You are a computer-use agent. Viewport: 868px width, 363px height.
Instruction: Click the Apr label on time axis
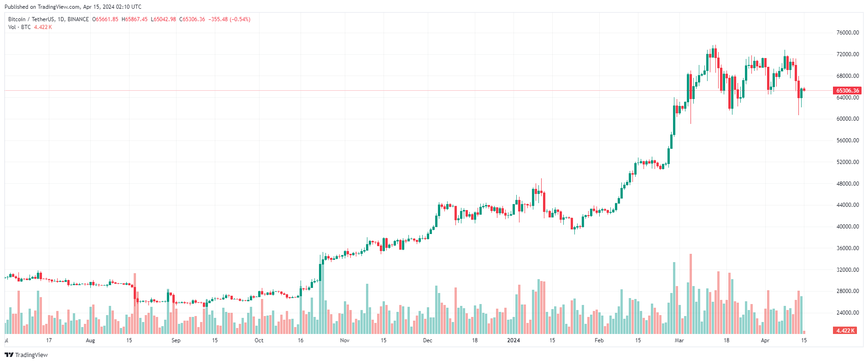click(765, 340)
